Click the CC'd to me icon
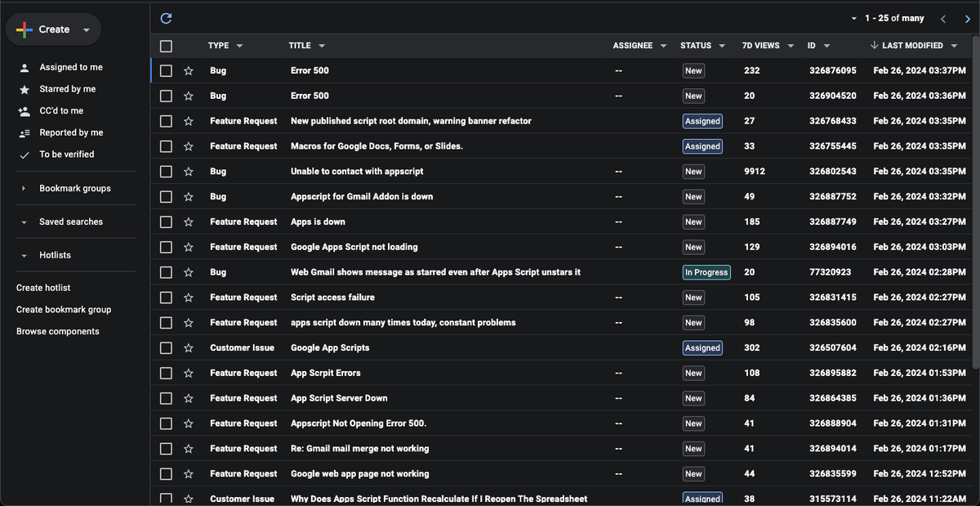This screenshot has height=506, width=980. click(24, 111)
